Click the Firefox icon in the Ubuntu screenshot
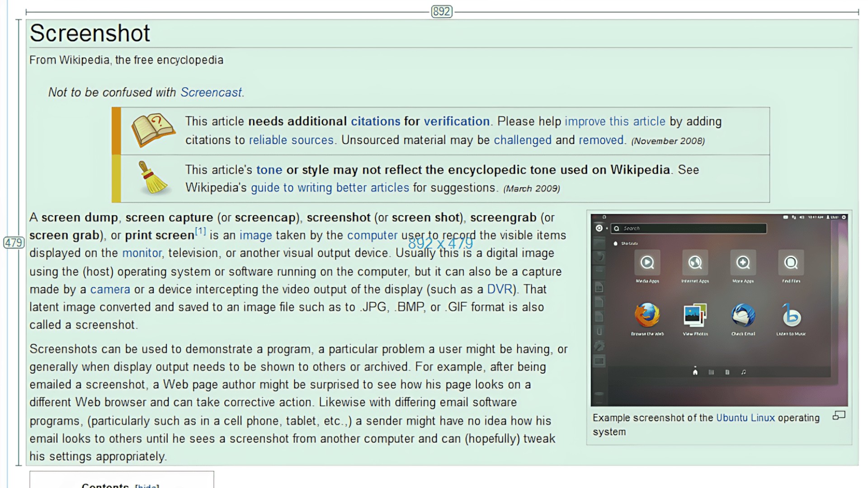The height and width of the screenshot is (488, 868). click(x=647, y=315)
